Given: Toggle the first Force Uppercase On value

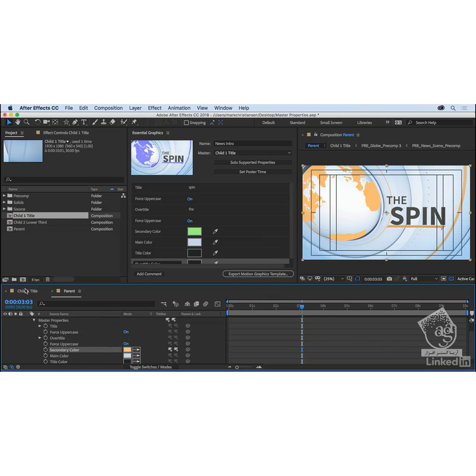Looking at the screenshot, I should pyautogui.click(x=190, y=199).
